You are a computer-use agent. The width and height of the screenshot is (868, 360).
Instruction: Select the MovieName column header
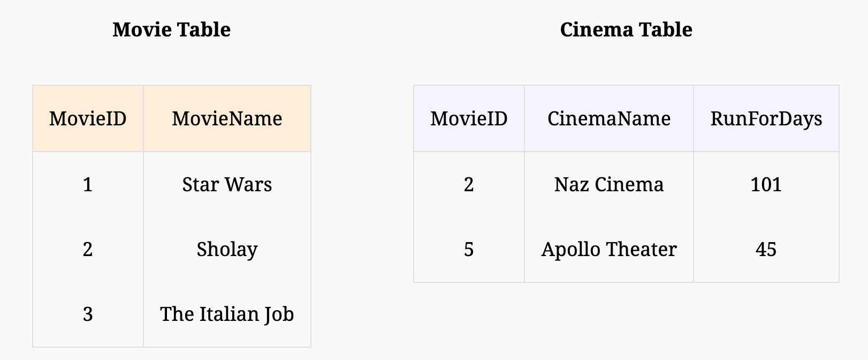[227, 118]
